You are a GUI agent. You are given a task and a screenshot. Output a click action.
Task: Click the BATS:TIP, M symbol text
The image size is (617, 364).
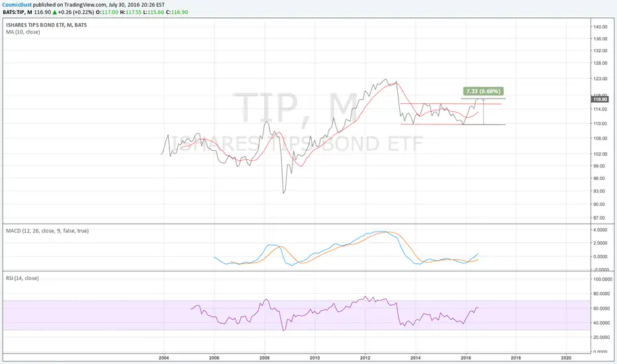click(x=18, y=12)
